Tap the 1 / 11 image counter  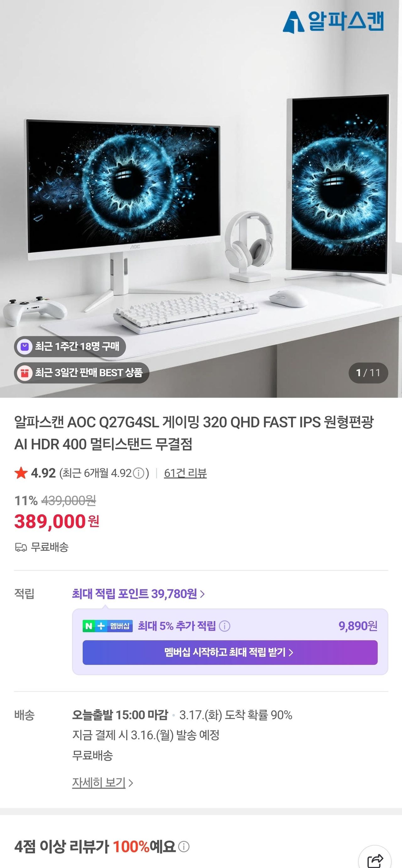368,373
